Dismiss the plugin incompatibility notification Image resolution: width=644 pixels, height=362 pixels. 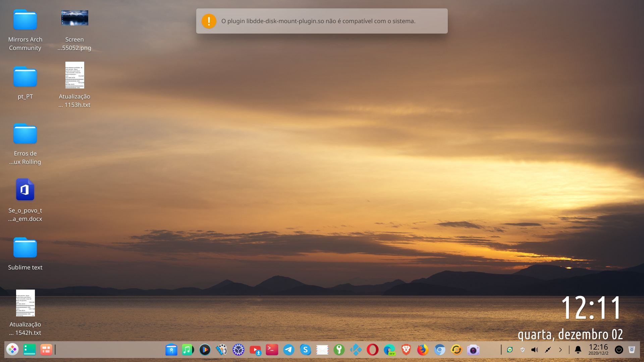coord(322,21)
